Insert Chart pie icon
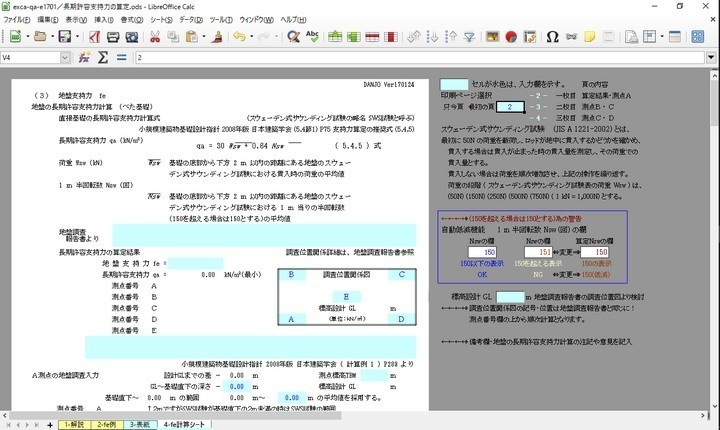The width and height of the screenshot is (720, 430). tap(511, 37)
